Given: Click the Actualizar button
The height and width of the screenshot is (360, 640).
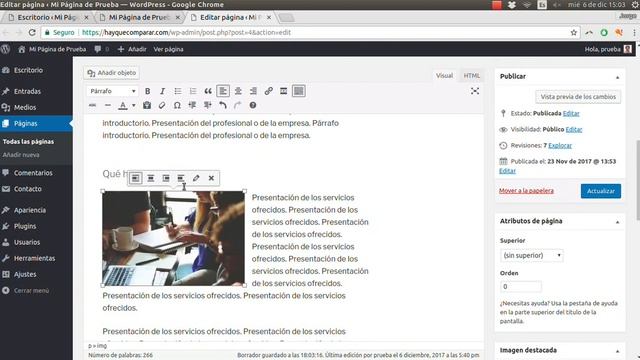Looking at the screenshot, I should coord(600,191).
